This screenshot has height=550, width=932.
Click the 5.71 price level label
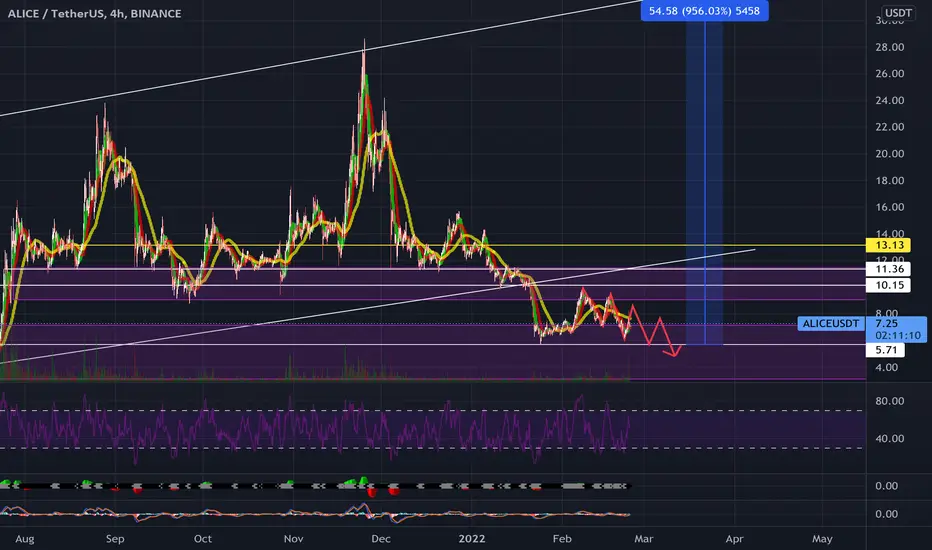(886, 350)
